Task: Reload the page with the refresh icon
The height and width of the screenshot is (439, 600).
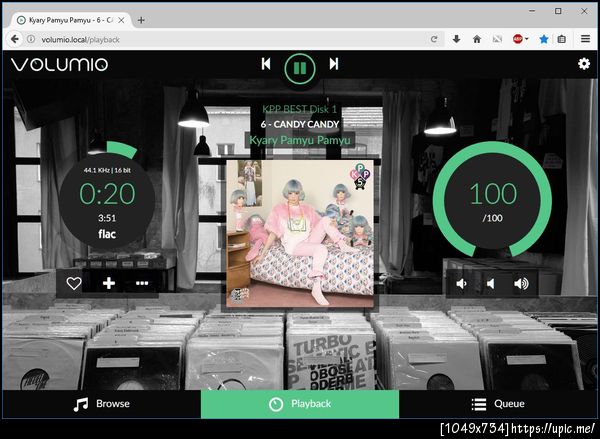Action: (x=434, y=39)
